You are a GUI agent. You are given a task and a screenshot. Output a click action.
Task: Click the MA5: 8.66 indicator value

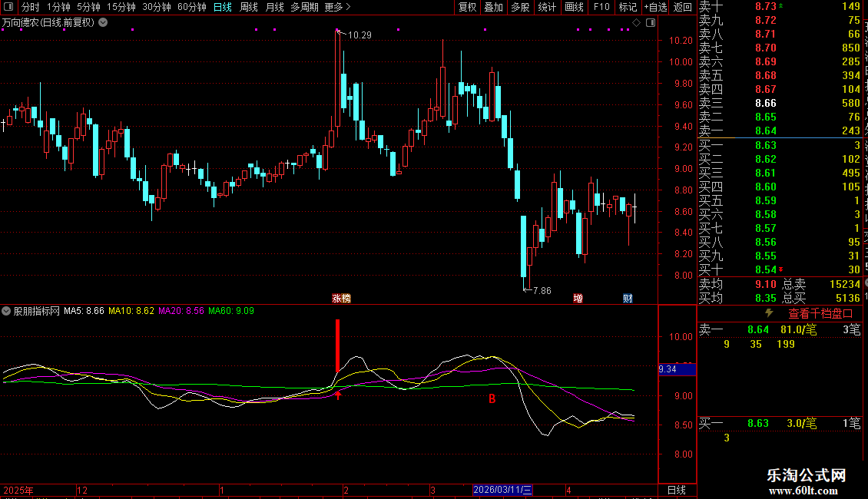[x=84, y=311]
